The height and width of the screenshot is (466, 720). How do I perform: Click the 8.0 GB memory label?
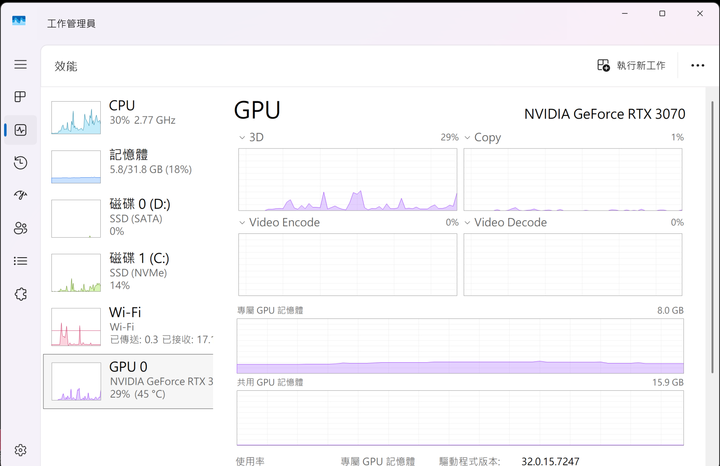click(670, 310)
